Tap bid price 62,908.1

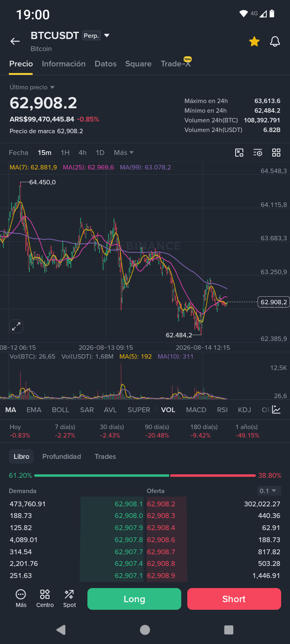129,504
